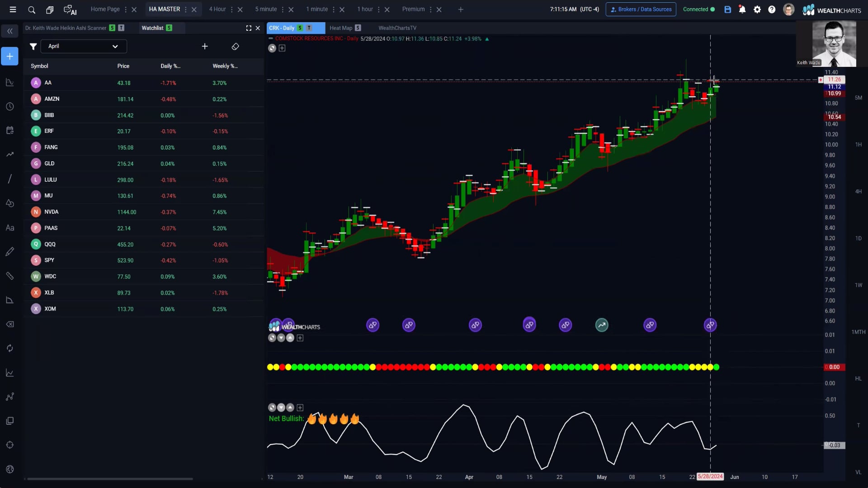Image resolution: width=868 pixels, height=488 pixels.
Task: Select the 1D timeframe button
Action: 858,239
